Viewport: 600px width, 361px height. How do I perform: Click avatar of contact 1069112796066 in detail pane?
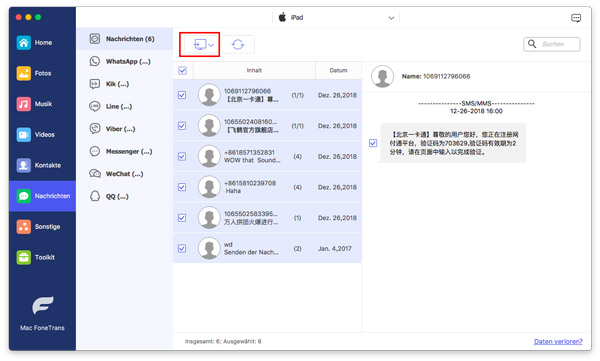pos(382,76)
